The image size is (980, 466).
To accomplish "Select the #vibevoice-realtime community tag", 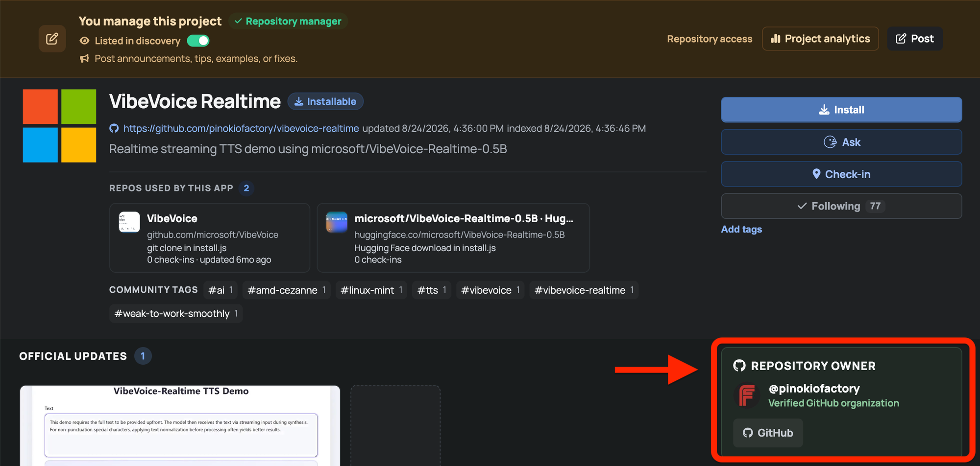I will [x=584, y=290].
